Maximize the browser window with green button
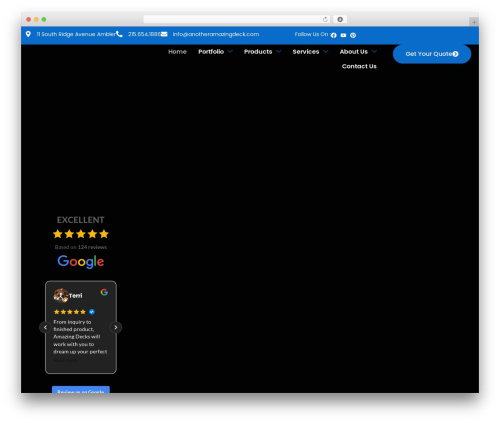 pyautogui.click(x=44, y=19)
